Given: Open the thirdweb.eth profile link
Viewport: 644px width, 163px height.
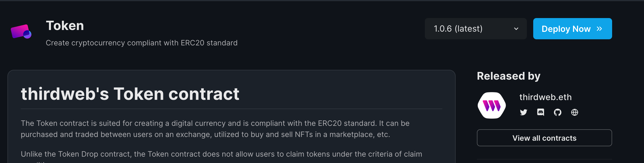Looking at the screenshot, I should point(545,97).
